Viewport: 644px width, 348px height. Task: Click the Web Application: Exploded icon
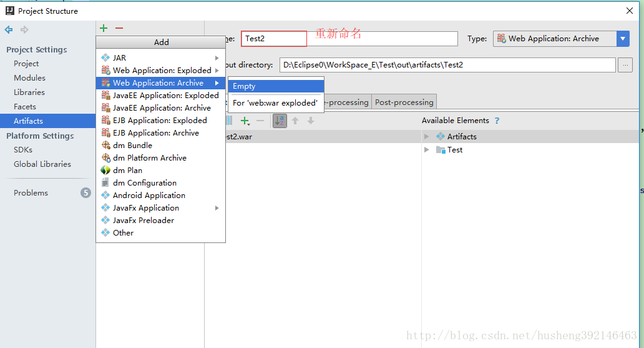[105, 70]
